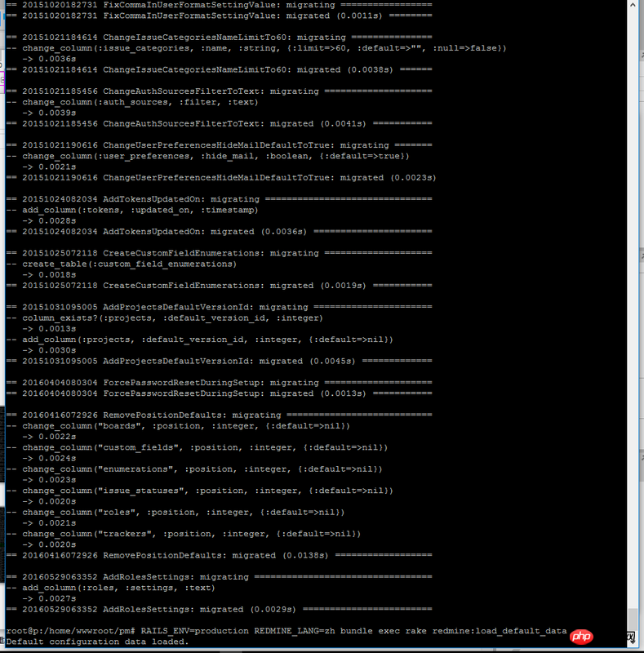Click the '-> 0.0030s' timing line
Image resolution: width=644 pixels, height=653 pixels.
49,350
